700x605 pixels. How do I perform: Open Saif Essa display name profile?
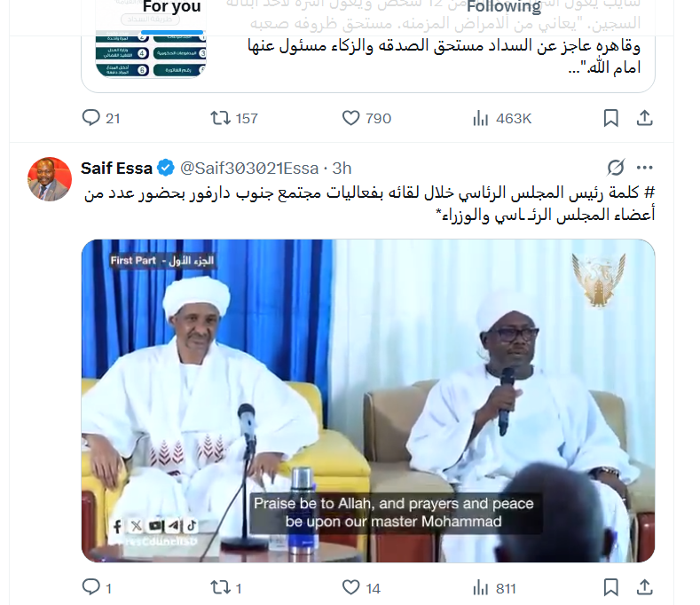(116, 169)
